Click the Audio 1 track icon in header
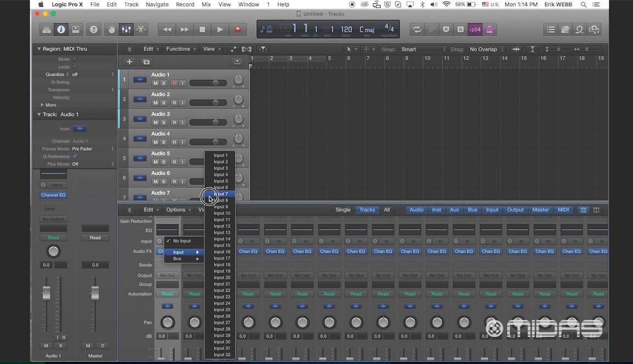Screen dimensions: 633x364 140,79
